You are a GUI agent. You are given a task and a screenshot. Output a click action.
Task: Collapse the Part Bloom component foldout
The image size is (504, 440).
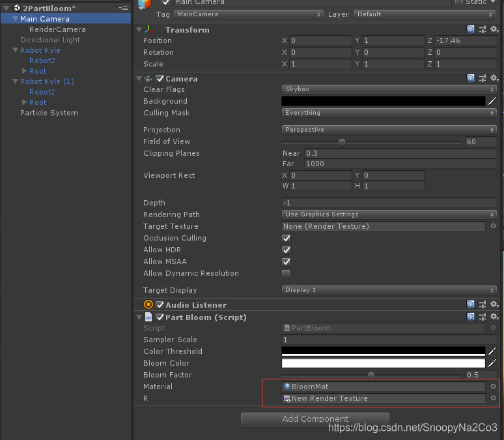[x=139, y=317]
